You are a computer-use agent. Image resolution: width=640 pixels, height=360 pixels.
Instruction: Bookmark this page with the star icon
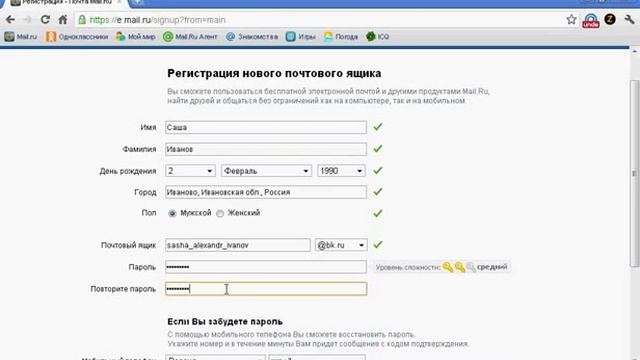571,19
